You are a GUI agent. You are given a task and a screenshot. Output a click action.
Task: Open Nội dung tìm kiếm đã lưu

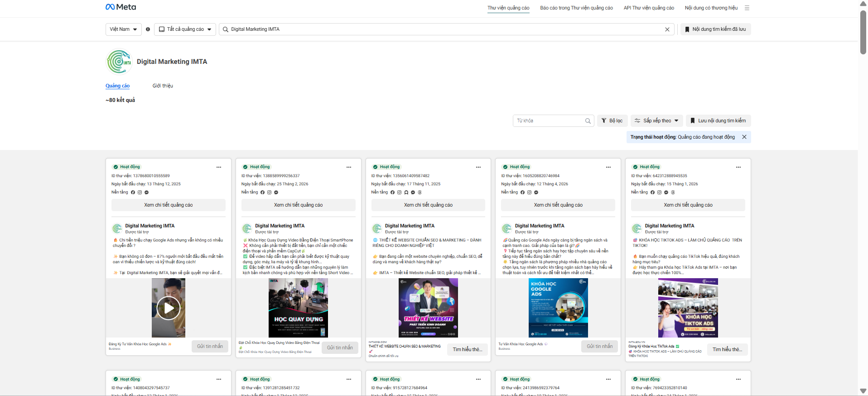click(715, 29)
